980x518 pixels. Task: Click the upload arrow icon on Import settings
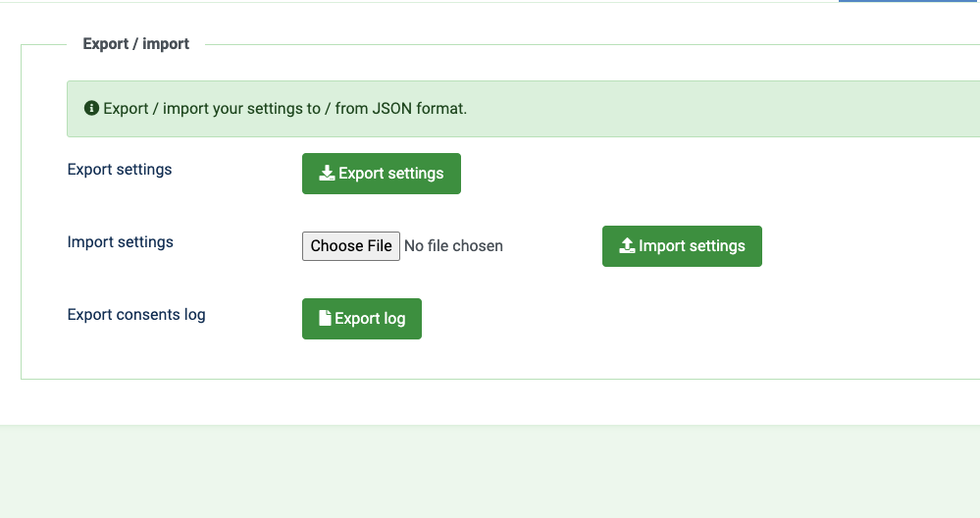[x=627, y=245]
